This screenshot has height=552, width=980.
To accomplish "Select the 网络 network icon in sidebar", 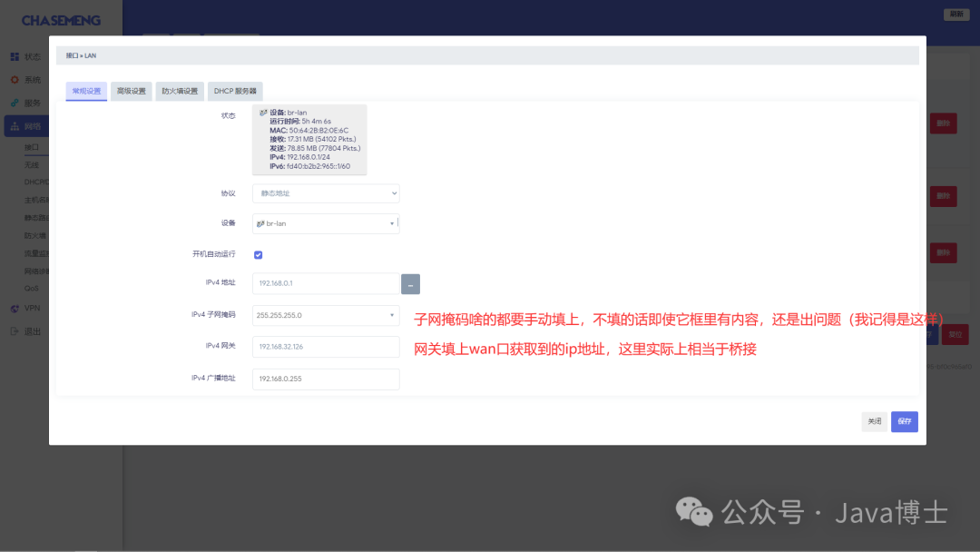I will point(15,125).
